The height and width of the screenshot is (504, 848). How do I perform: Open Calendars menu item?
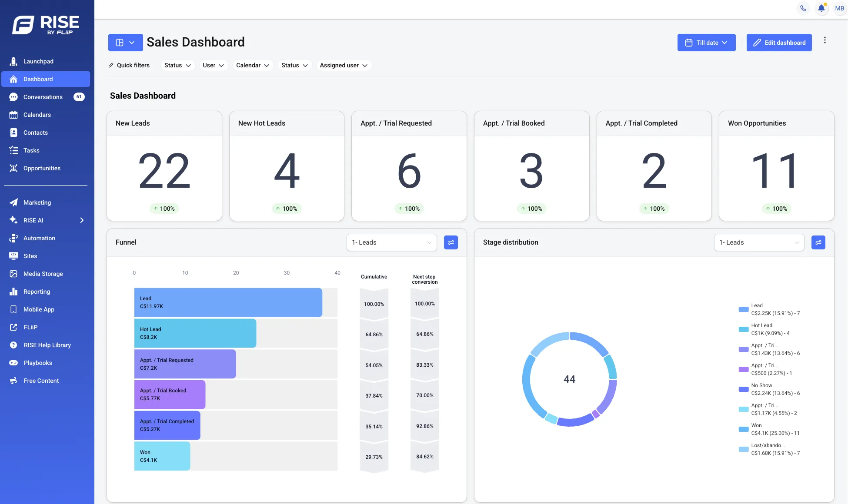[x=46, y=115]
